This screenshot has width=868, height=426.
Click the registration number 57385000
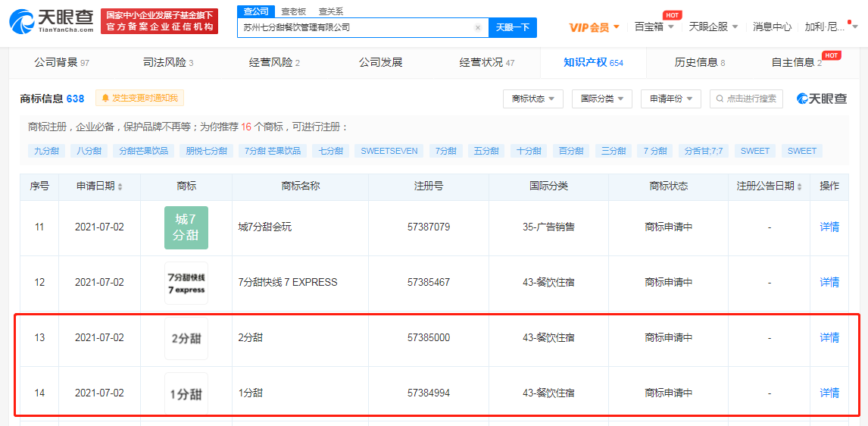(429, 337)
